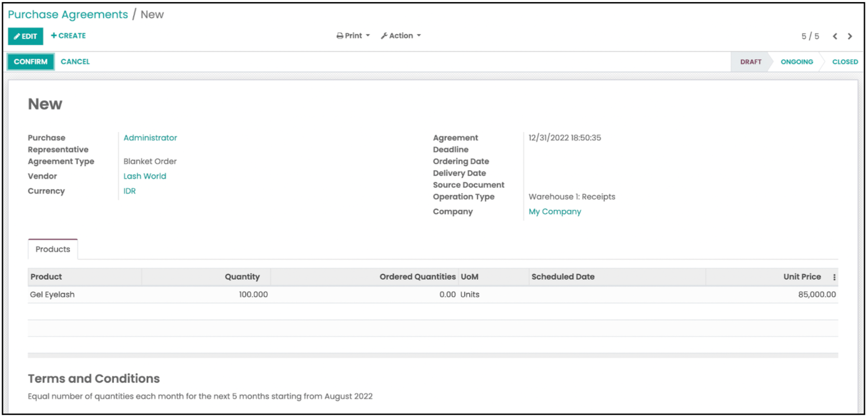The image size is (868, 418).
Task: Open the Administrator representative link
Action: click(150, 138)
